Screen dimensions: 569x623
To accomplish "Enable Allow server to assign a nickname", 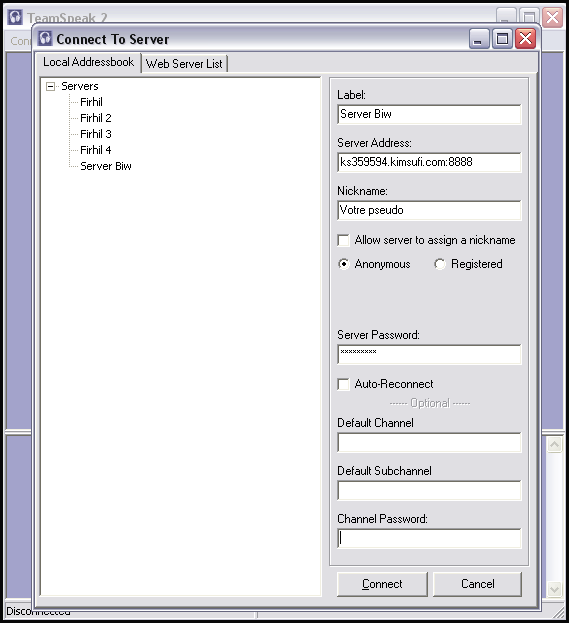I will pos(343,240).
